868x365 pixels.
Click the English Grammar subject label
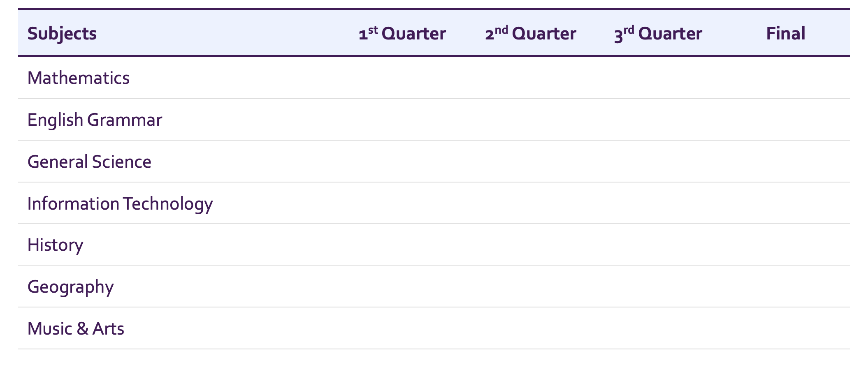(95, 120)
